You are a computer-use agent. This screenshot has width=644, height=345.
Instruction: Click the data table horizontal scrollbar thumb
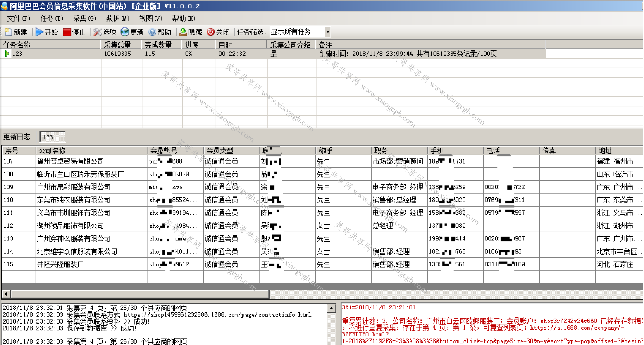[x=140, y=294]
